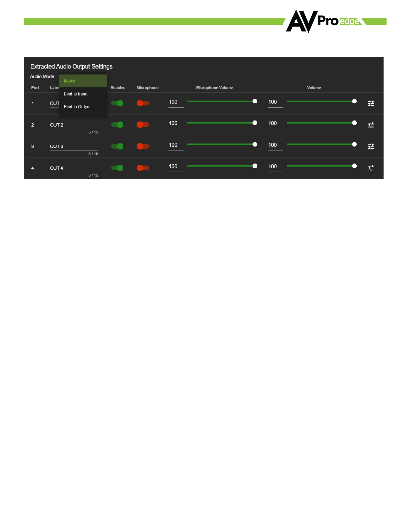Choose Bind to Input audio mode
The height and width of the screenshot is (532, 411).
click(x=83, y=94)
